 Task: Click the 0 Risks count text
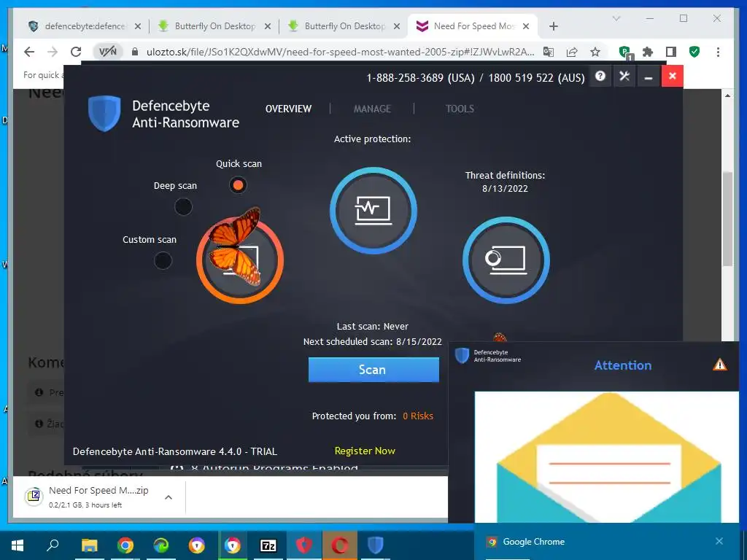418,416
